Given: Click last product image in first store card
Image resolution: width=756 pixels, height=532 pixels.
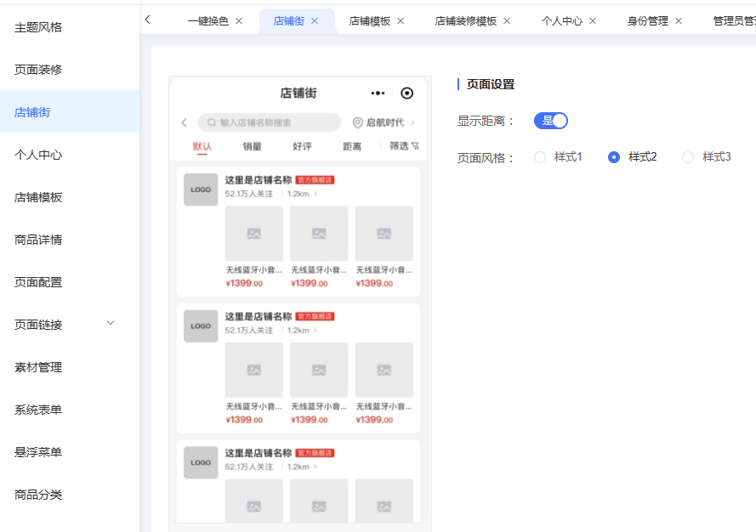Looking at the screenshot, I should click(x=384, y=234).
